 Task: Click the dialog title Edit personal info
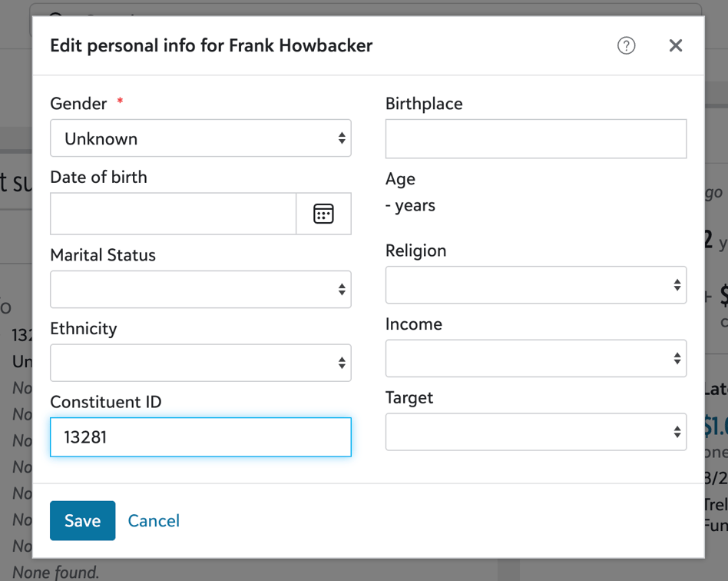point(210,45)
